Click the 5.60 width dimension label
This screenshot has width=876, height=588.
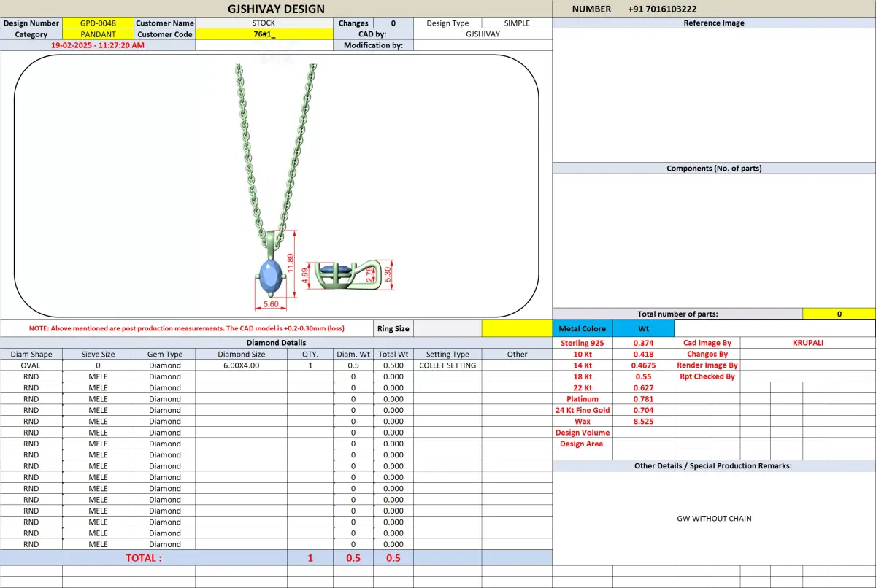click(x=271, y=304)
